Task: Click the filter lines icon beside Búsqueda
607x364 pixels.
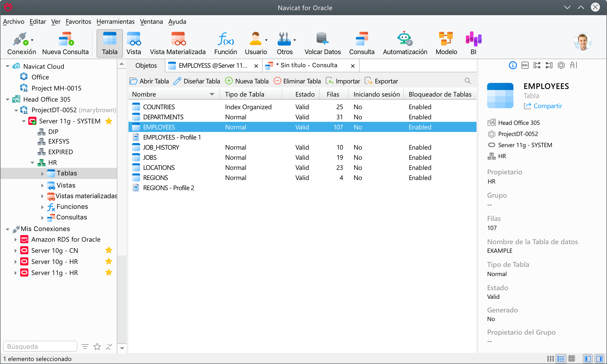Action: click(85, 347)
